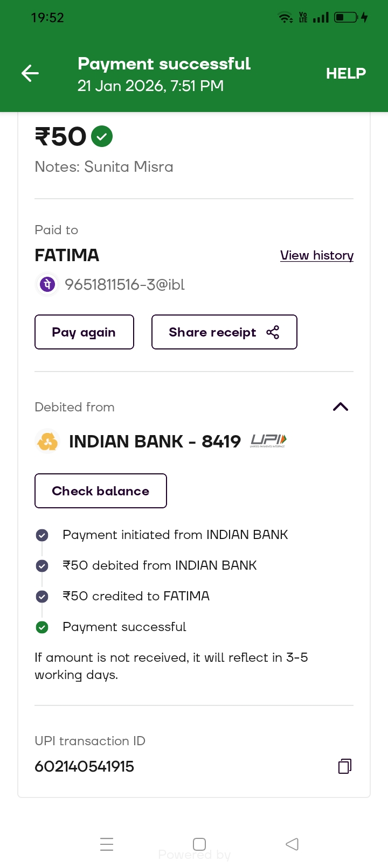
Task: Click the Pay again button
Action: click(84, 332)
